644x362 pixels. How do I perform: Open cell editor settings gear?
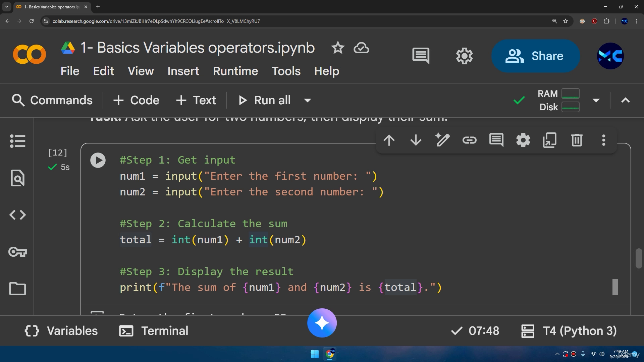coord(523,140)
